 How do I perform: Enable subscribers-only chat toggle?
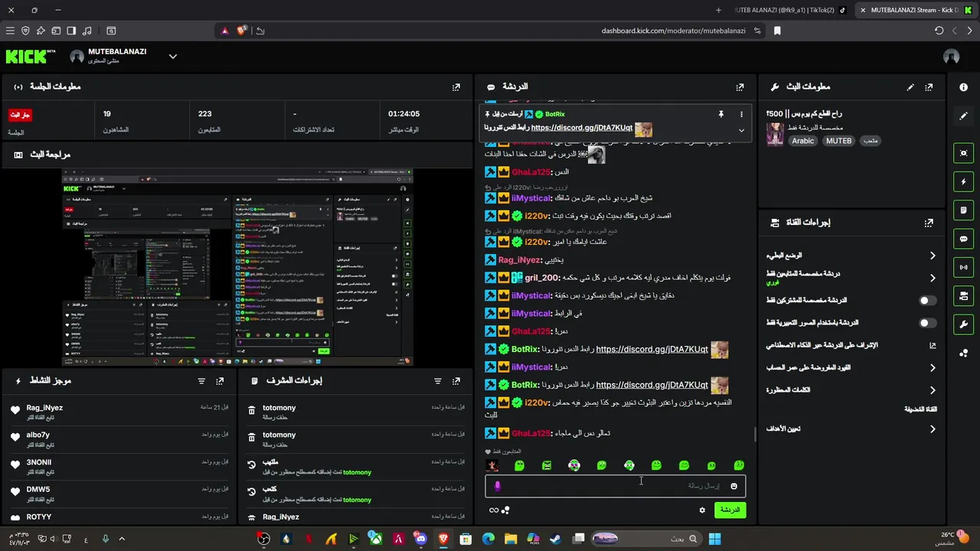pos(927,301)
